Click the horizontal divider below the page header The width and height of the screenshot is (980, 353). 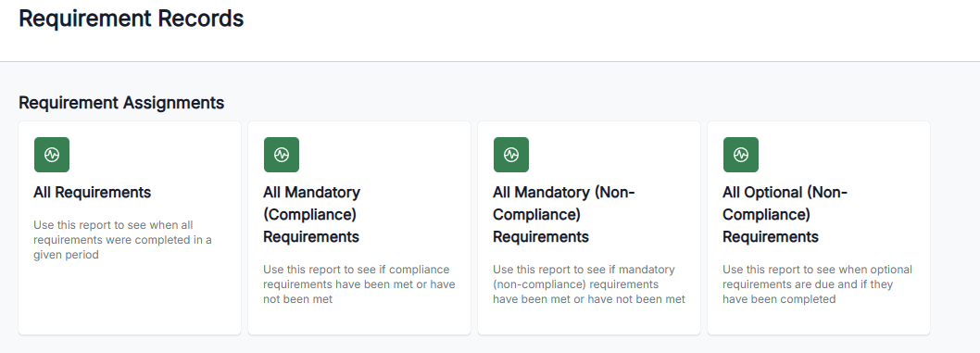click(x=490, y=61)
